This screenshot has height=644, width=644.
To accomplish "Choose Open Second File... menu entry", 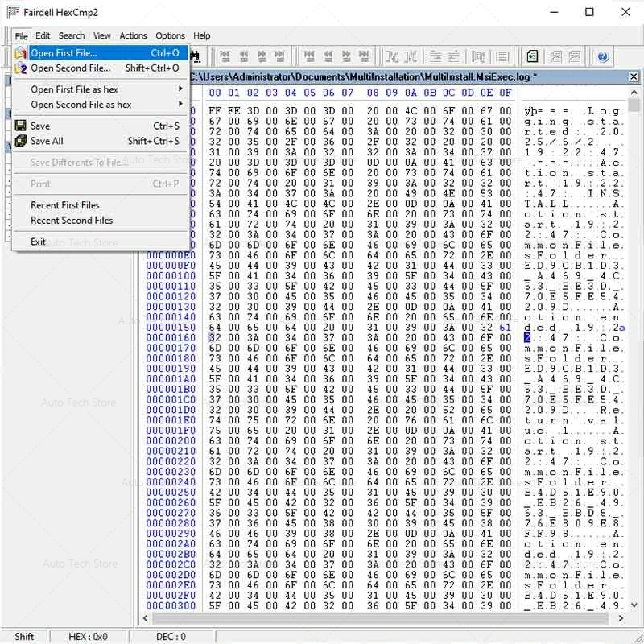I will pos(101,68).
